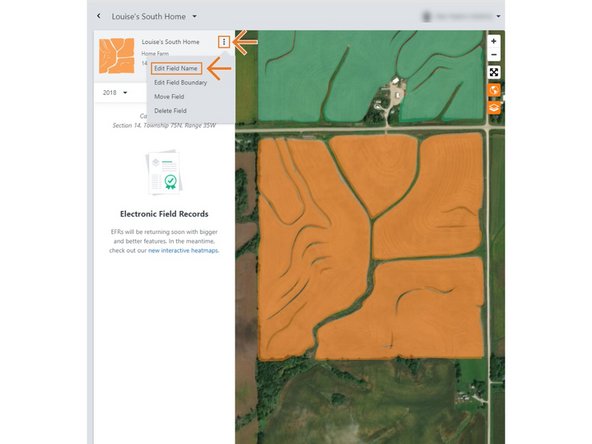Click the Home Farm label
Screen dimensions: 592x444
click(155, 54)
